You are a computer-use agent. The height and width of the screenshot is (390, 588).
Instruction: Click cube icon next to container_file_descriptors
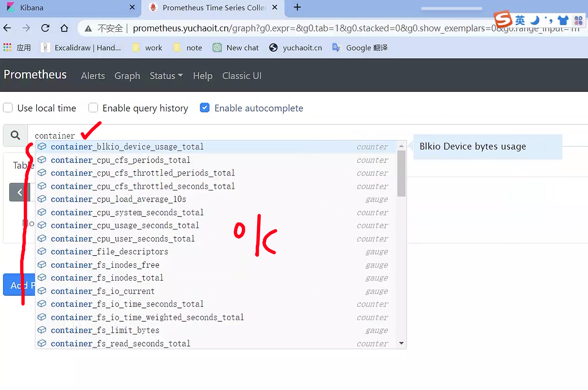(x=42, y=252)
